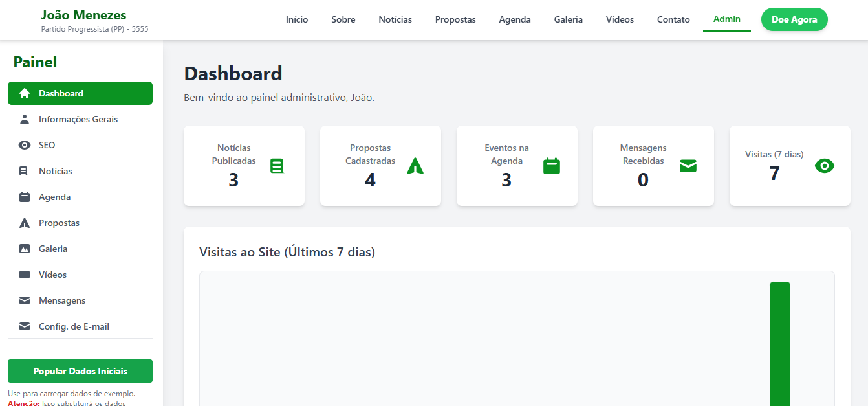Click the eye icon next to SEO

point(25,145)
